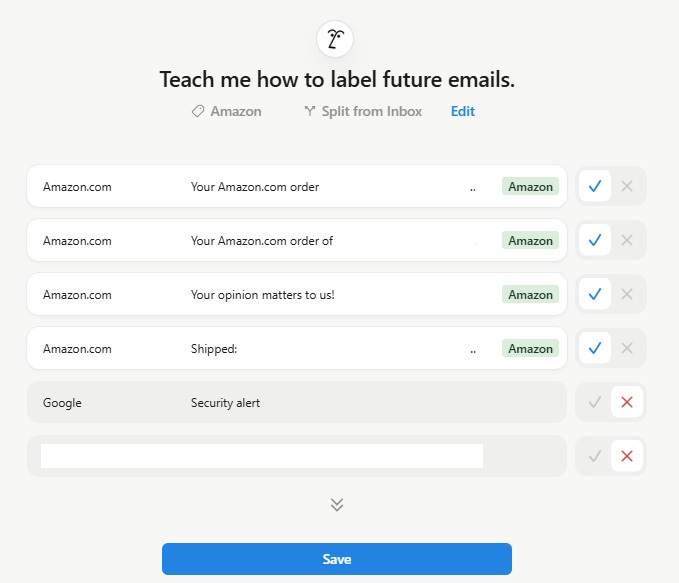
Task: Click Amazon tag on 'Your Amazon.com order' row
Action: pyautogui.click(x=530, y=186)
